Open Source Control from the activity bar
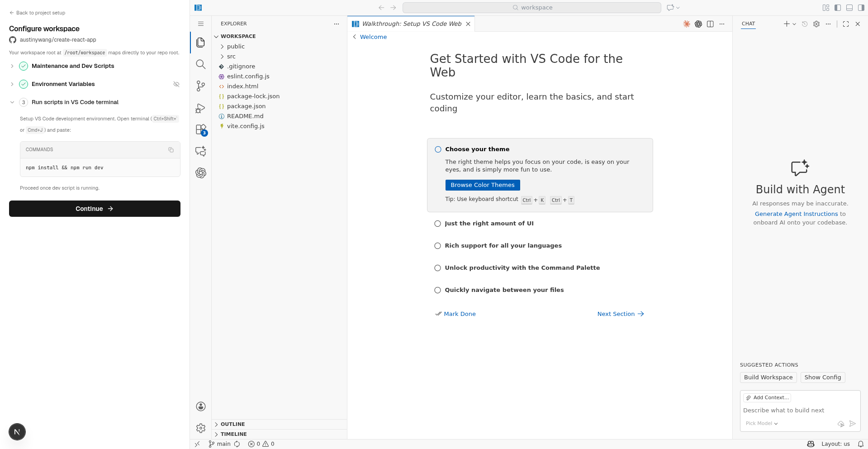 pyautogui.click(x=200, y=86)
